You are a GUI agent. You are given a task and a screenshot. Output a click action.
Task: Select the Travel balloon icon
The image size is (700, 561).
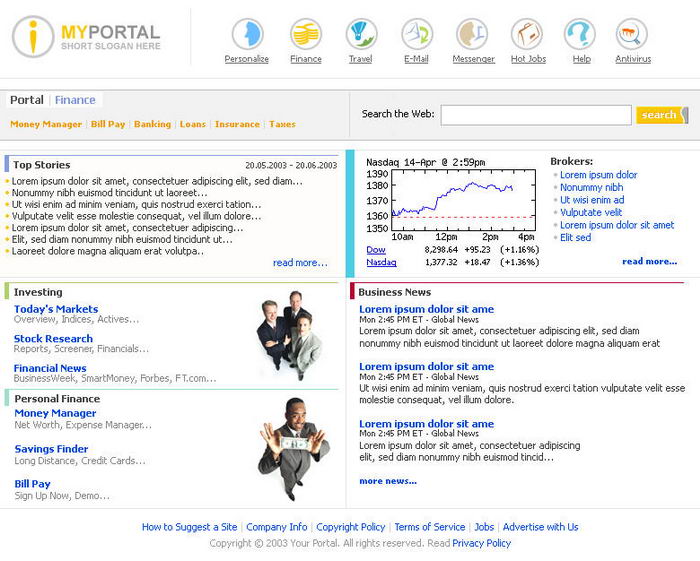click(360, 34)
